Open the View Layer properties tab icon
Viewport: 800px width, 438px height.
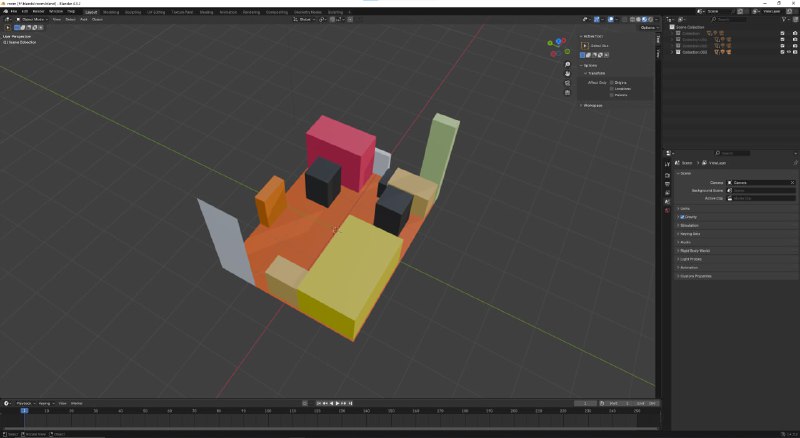[667, 192]
